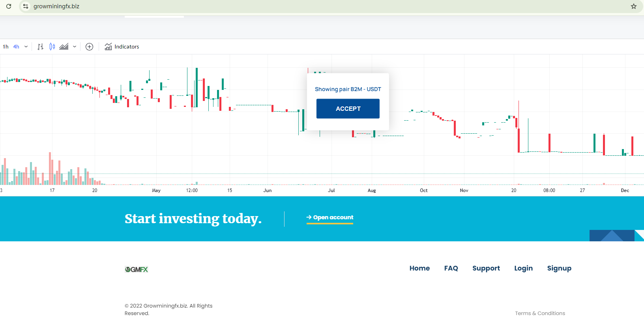This screenshot has height=334, width=644.
Task: Select the Bars chart style icon
Action: [x=40, y=47]
